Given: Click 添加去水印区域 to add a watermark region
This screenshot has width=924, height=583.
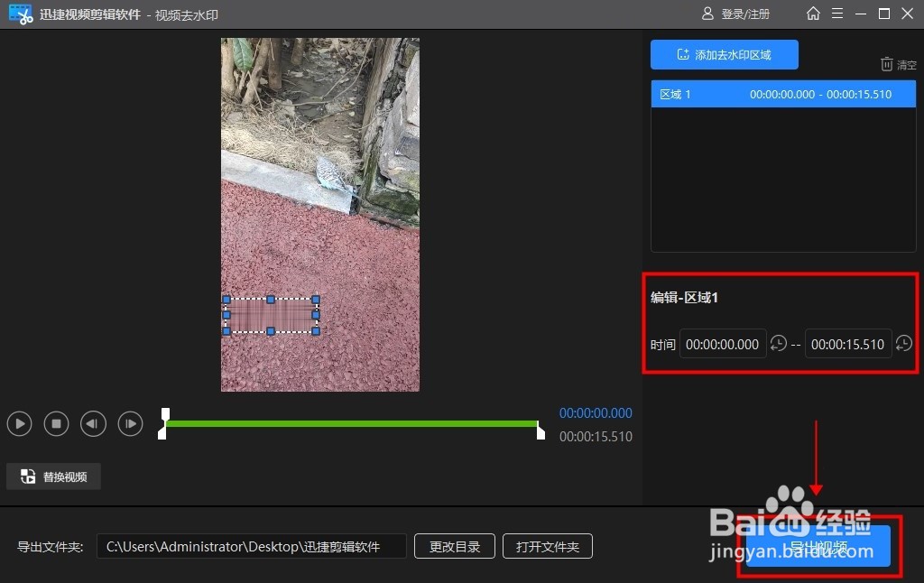Looking at the screenshot, I should point(724,54).
